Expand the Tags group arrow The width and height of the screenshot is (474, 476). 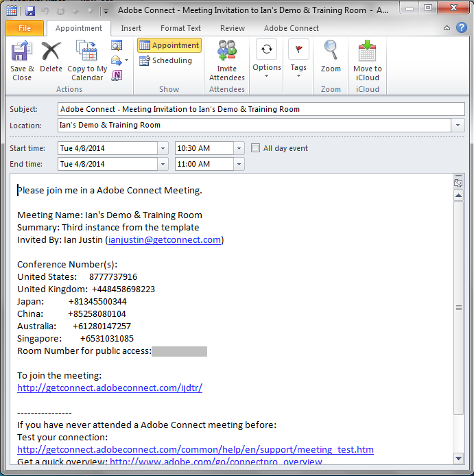pyautogui.click(x=298, y=76)
